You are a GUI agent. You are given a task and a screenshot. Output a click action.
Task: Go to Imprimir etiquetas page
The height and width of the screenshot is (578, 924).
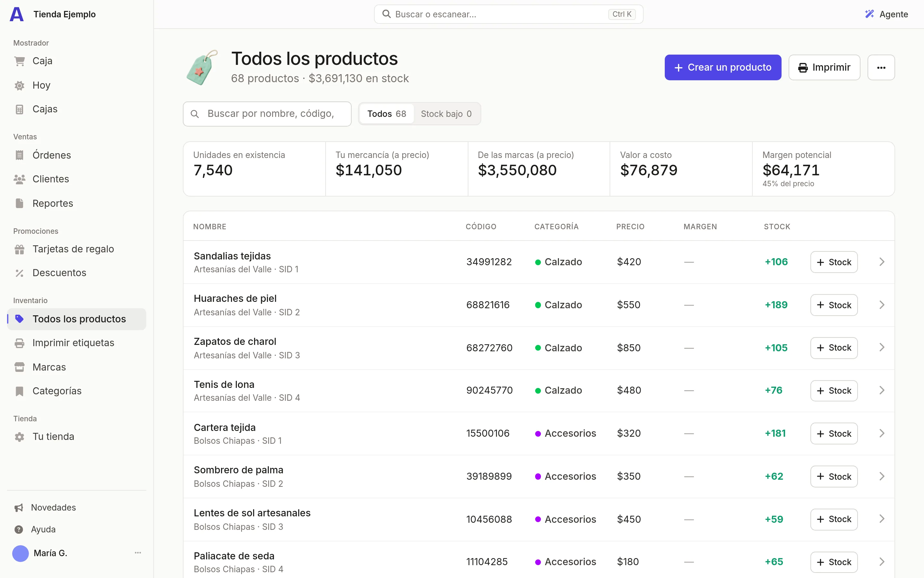(77, 343)
